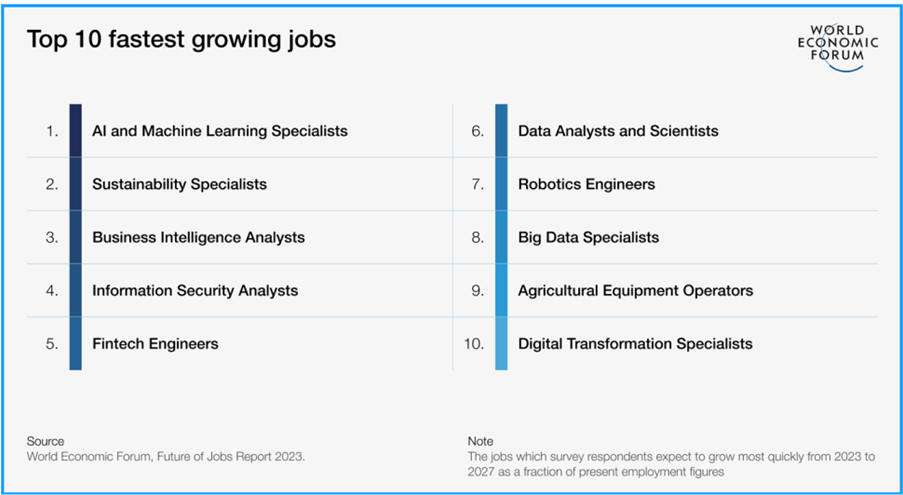903x495 pixels.
Task: Click 'AI and Machine Learning Specialists' entry
Action: [219, 131]
